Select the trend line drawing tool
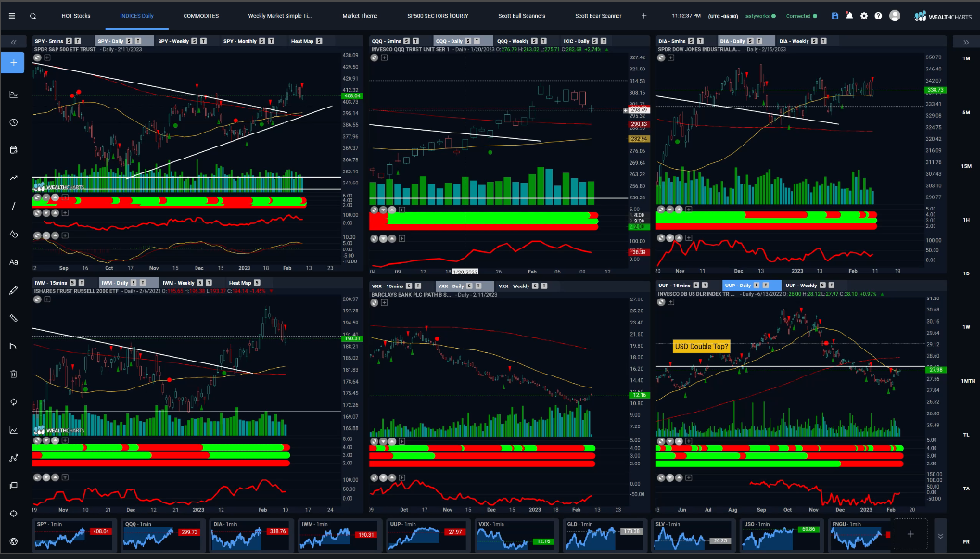The width and height of the screenshot is (980, 559). coord(13,206)
